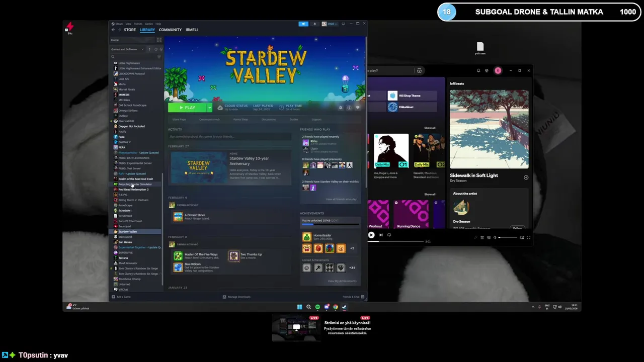Adjust the Spotify volume slider
Viewport: 644px width, 362px height.
pyautogui.click(x=508, y=237)
